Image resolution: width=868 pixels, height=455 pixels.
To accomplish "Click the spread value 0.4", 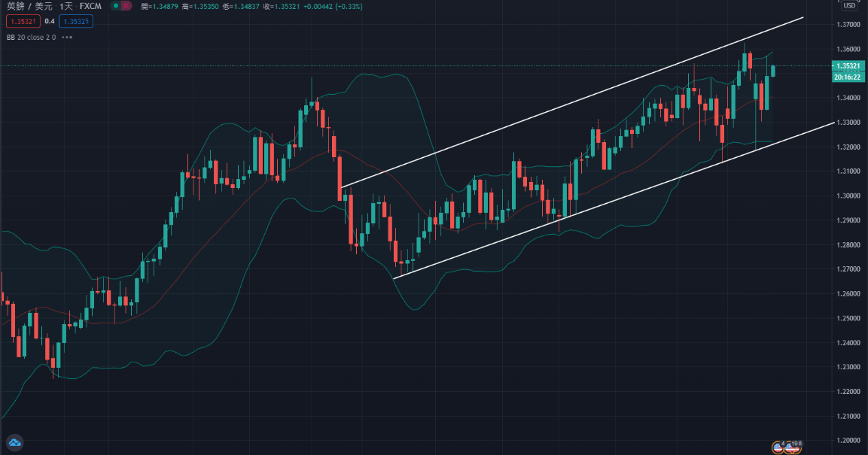I will 50,21.
